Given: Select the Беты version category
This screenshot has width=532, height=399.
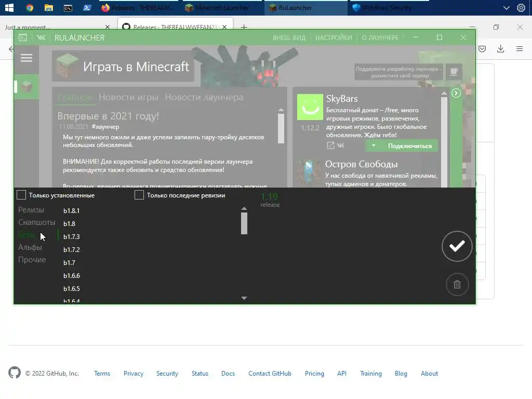Looking at the screenshot, I should pyautogui.click(x=26, y=235).
